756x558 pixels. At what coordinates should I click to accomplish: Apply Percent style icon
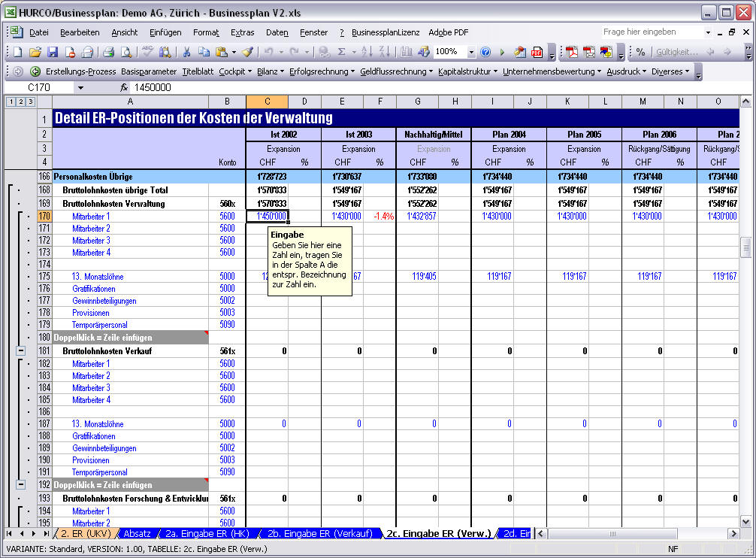[640, 52]
